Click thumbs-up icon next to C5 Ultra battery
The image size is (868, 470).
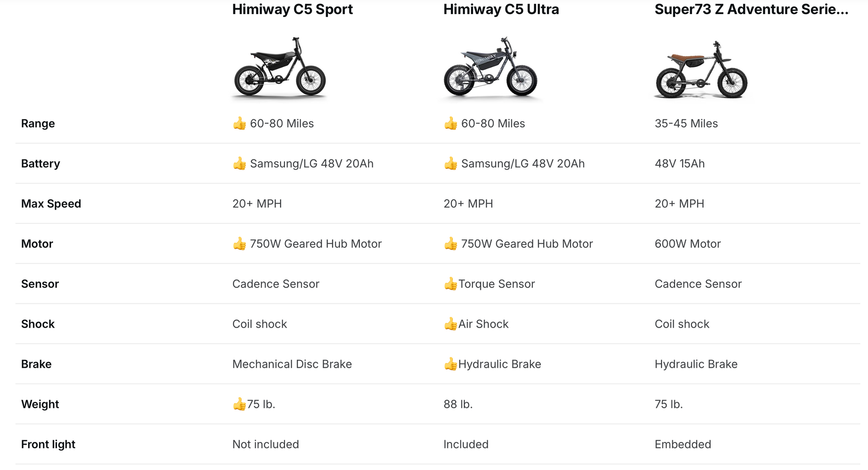click(451, 164)
